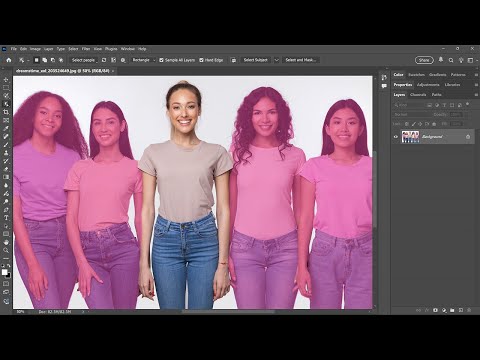Select the Gradient tool
The image size is (480, 360).
[6, 177]
